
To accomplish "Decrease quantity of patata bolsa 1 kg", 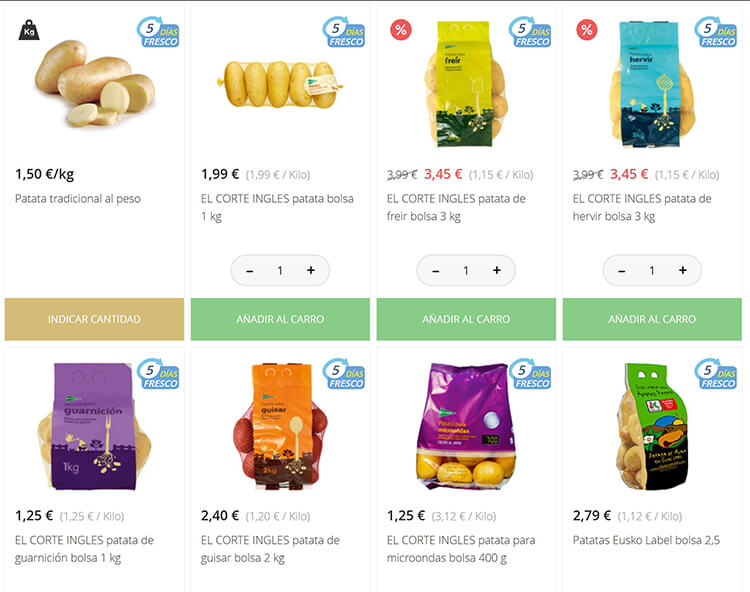I will pyautogui.click(x=250, y=271).
